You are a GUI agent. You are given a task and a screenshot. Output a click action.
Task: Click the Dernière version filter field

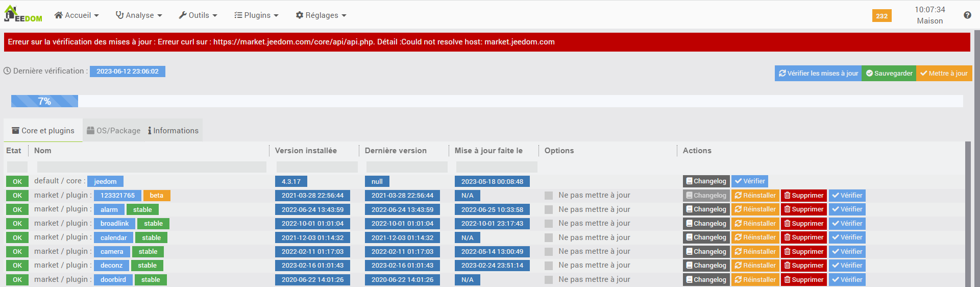407,167
